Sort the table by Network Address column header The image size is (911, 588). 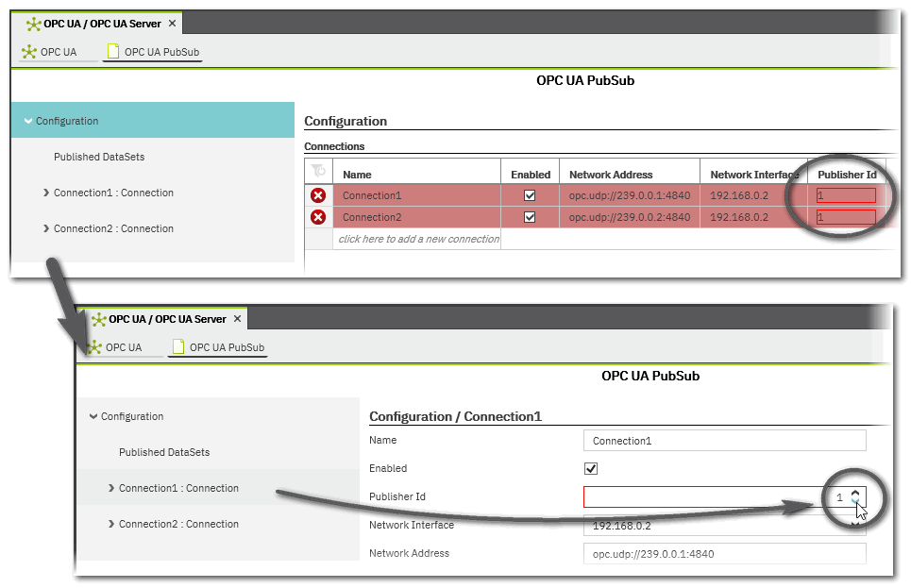pos(611,175)
